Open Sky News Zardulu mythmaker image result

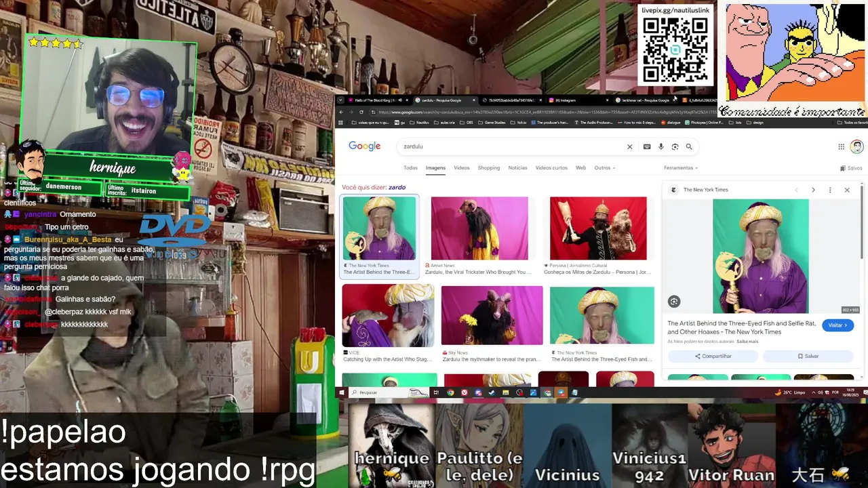(x=492, y=324)
